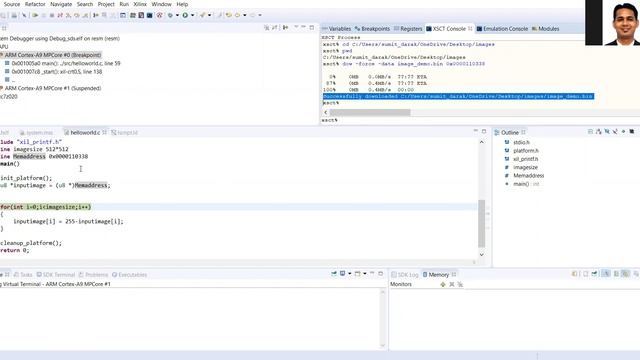Click terminal view connect icon
The width and height of the screenshot is (640, 360).
tap(334, 273)
